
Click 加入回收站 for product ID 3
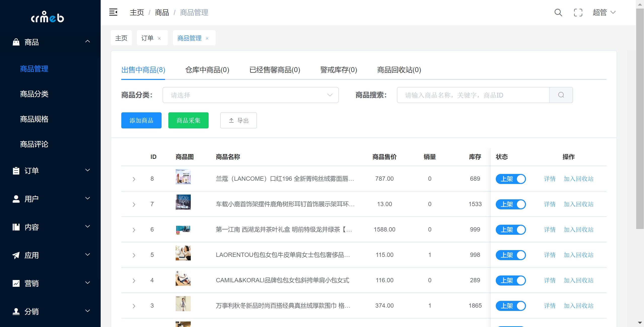578,306
